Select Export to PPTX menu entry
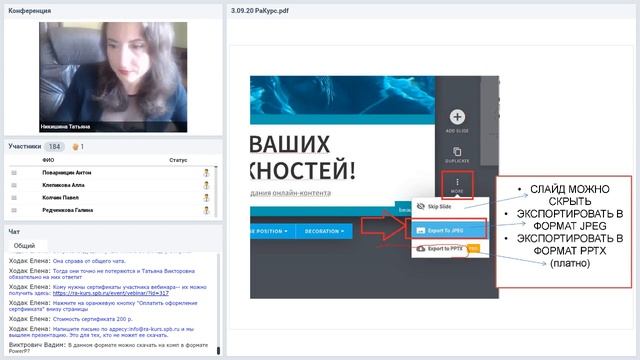 point(450,249)
